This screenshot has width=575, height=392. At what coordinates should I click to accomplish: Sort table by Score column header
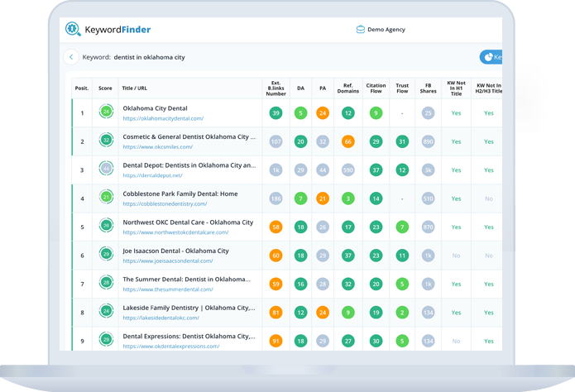pyautogui.click(x=105, y=87)
